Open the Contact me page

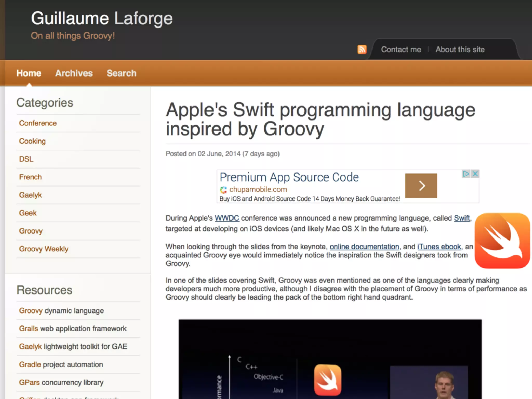[401, 50]
